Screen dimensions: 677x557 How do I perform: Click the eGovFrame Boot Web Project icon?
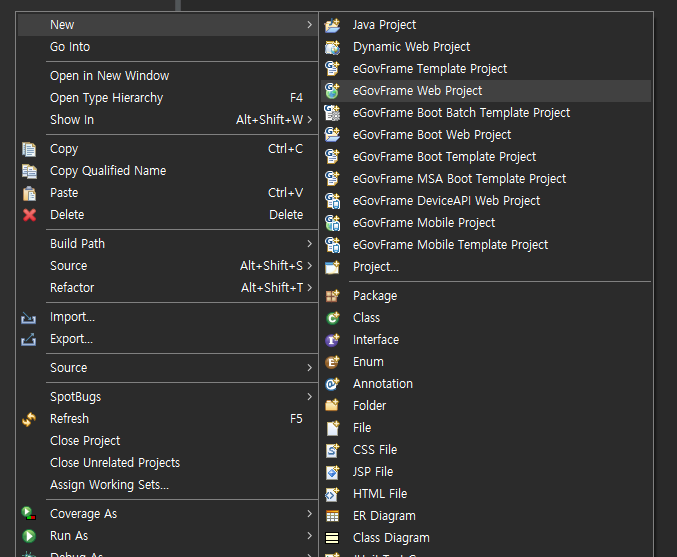coord(332,135)
